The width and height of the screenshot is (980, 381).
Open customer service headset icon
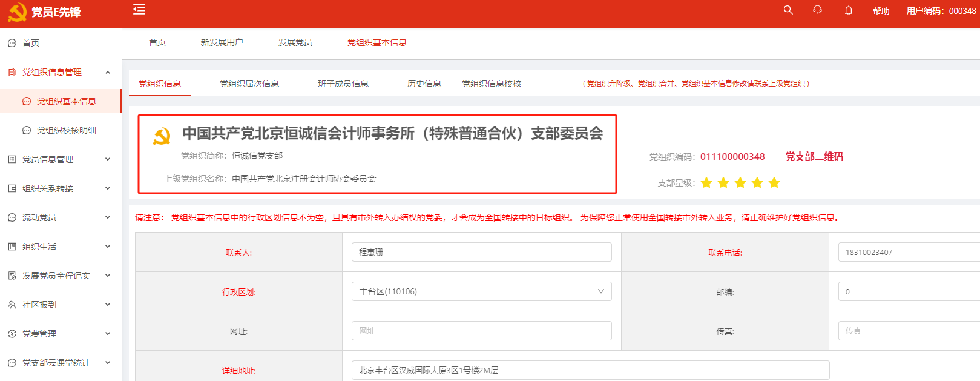tap(817, 10)
